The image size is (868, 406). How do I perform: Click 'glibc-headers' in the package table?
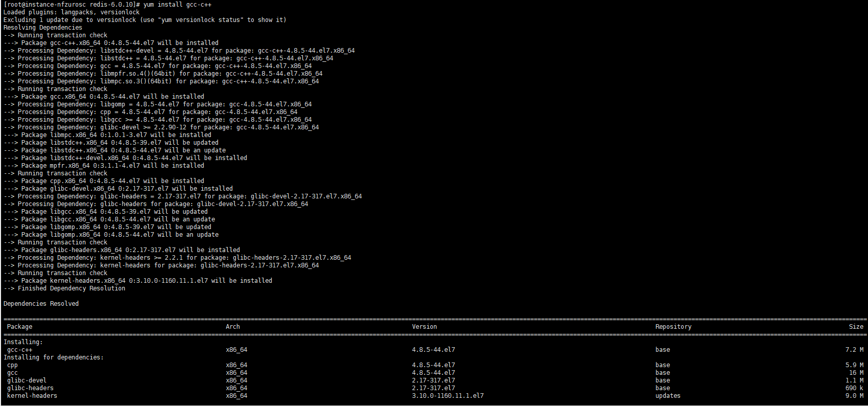pos(30,388)
